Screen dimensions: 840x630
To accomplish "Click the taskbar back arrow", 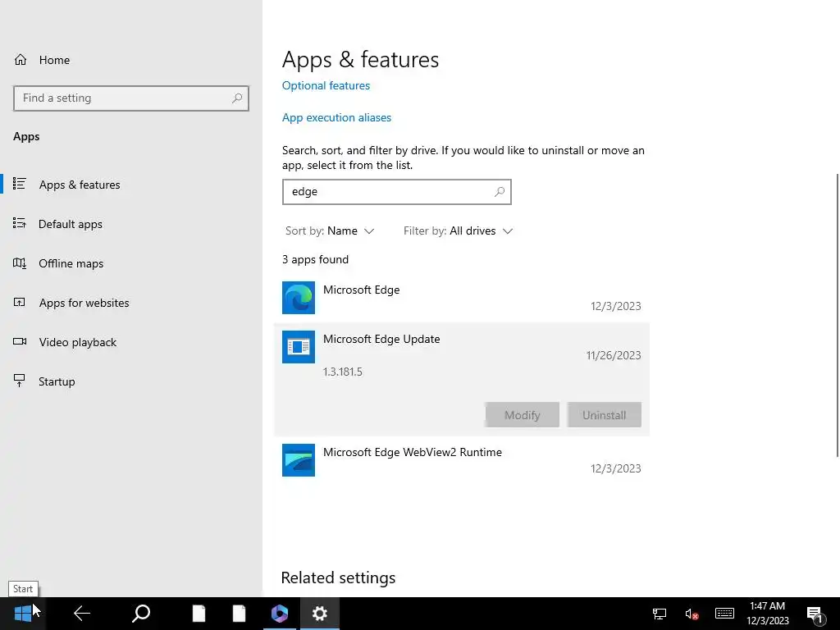I will 82,614.
